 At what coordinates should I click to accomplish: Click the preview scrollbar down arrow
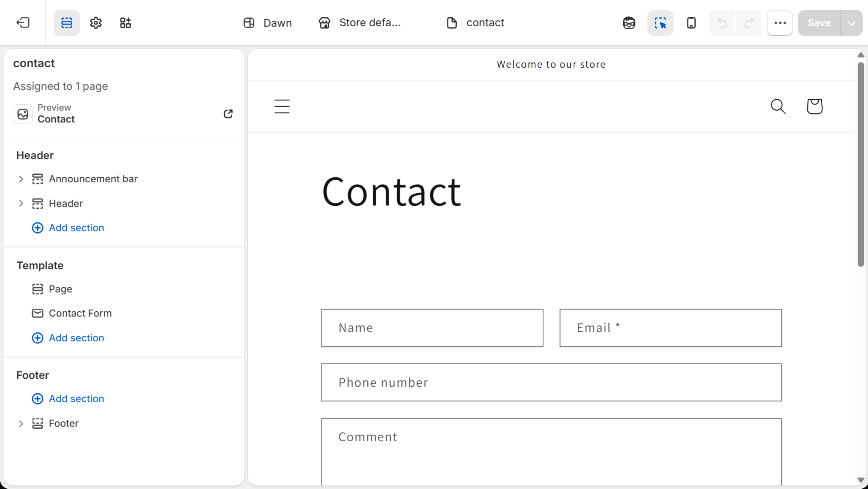[861, 480]
